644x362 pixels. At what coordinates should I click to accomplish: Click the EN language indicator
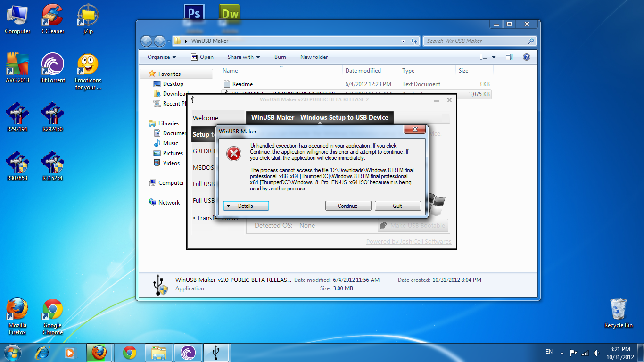pos(549,352)
